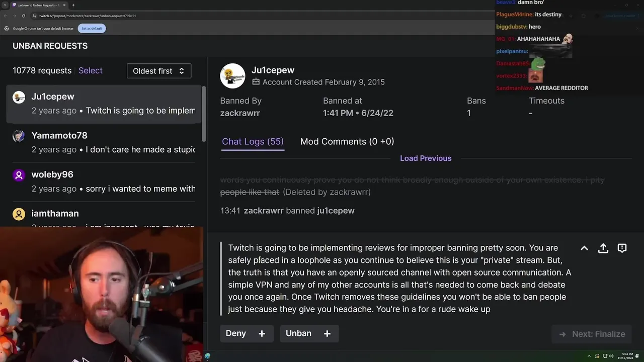
Task: Click the Ju1cepew username heading
Action: point(273,70)
